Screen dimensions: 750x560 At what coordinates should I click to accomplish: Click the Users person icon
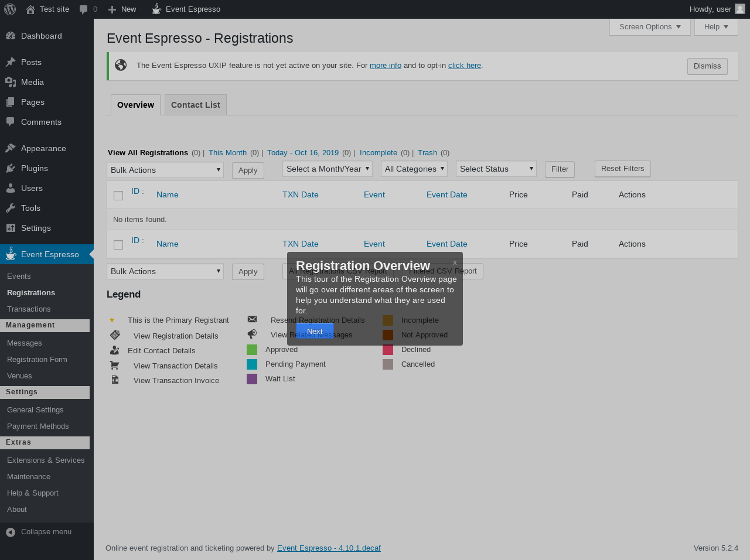pos(11,188)
